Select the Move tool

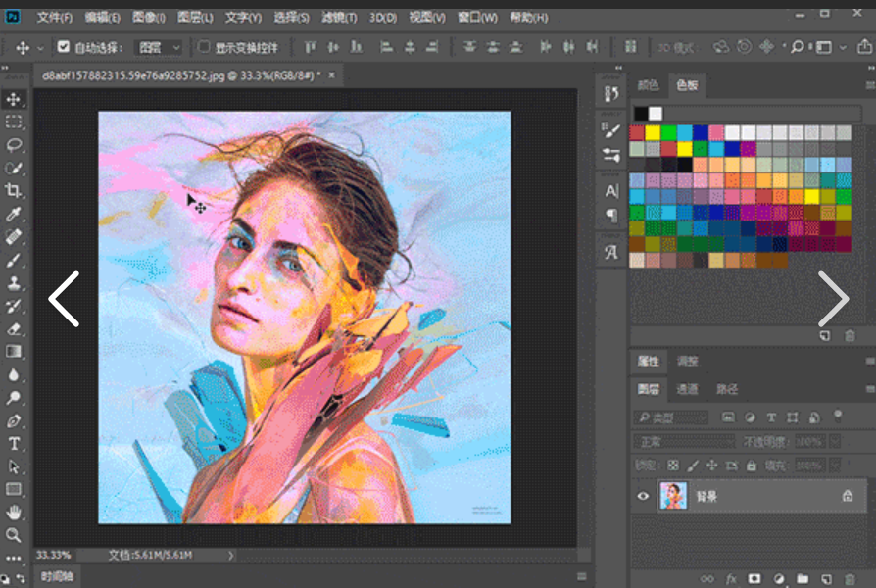(14, 100)
